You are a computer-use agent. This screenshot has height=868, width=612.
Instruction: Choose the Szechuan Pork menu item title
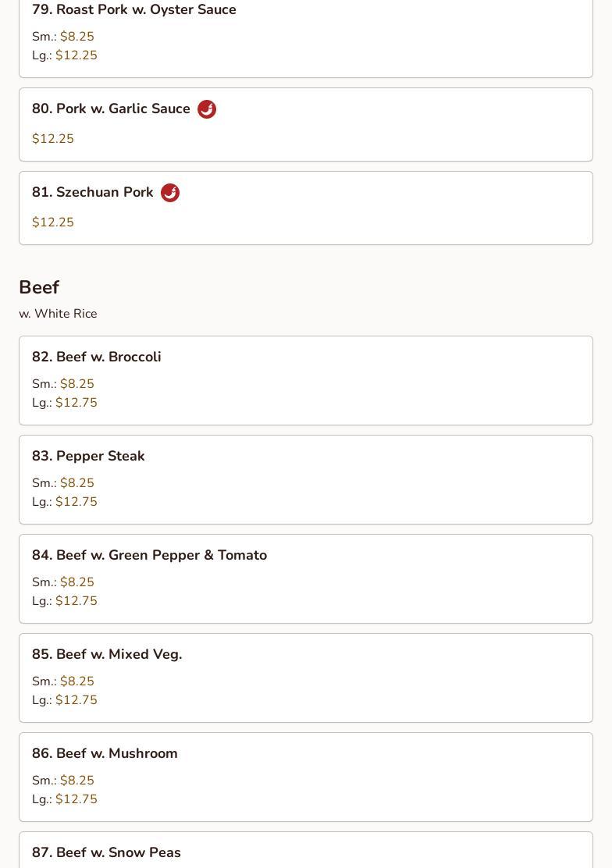(93, 193)
